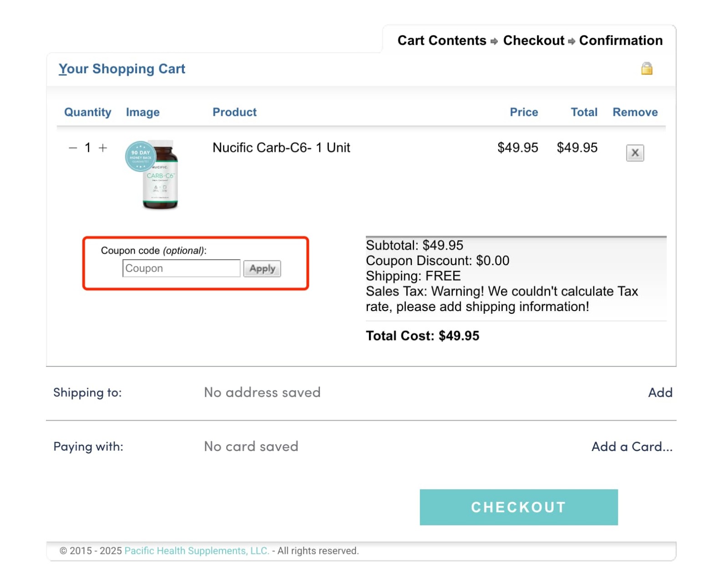Visit the Pacific Health Supplements footer link
728x577 pixels.
(x=197, y=551)
